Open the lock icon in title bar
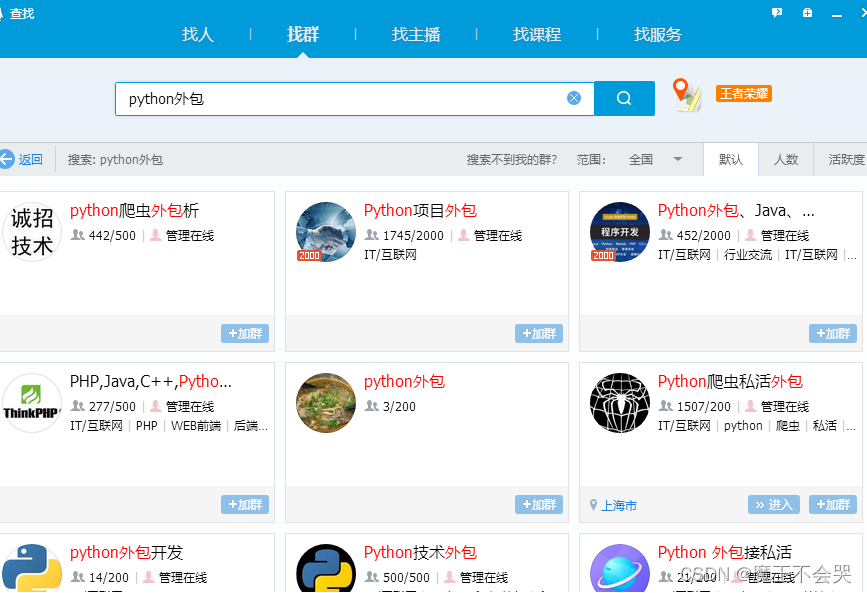This screenshot has height=593, width=867. pos(807,12)
